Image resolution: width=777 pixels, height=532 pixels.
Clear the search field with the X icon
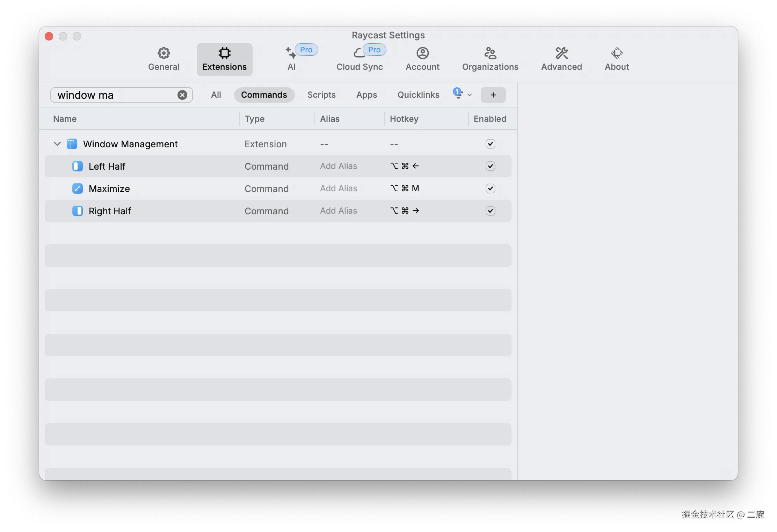(182, 95)
